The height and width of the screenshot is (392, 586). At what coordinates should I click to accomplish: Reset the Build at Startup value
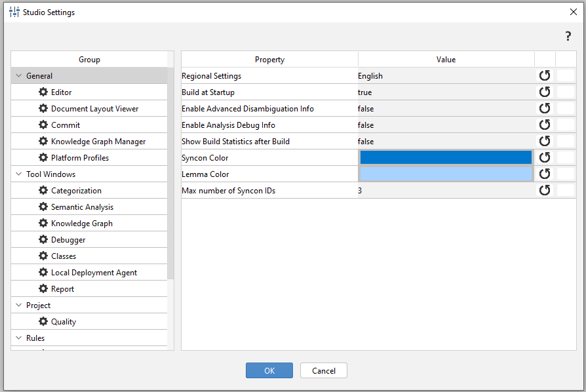point(544,92)
